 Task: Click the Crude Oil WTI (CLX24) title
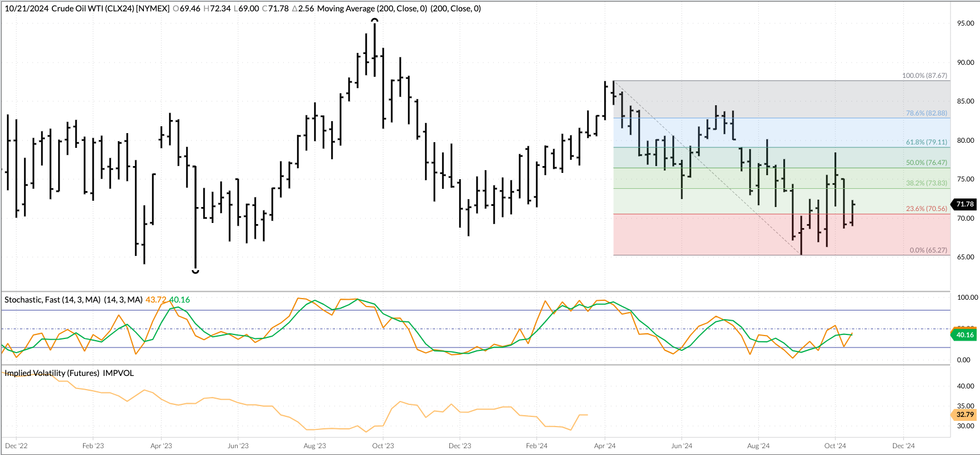(110, 9)
